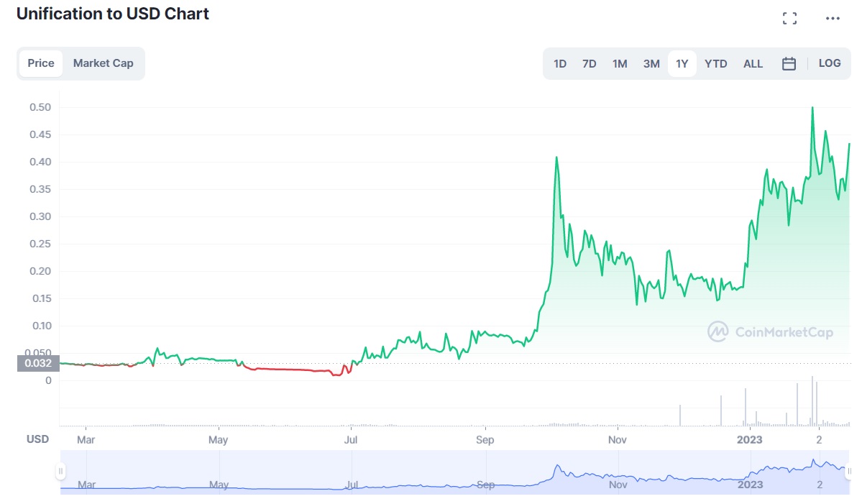This screenshot has width=862, height=504.
Task: Open the ALL timeframe history view
Action: click(753, 63)
